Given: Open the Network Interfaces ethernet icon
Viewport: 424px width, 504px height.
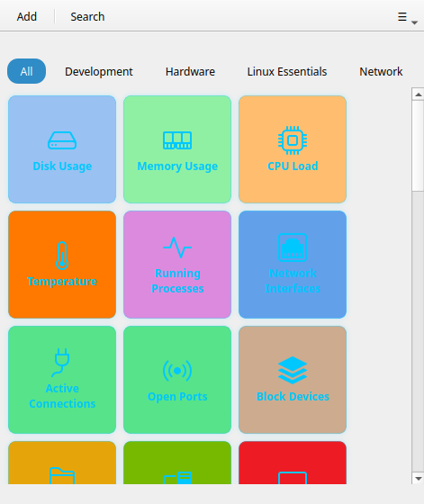Looking at the screenshot, I should point(293,247).
